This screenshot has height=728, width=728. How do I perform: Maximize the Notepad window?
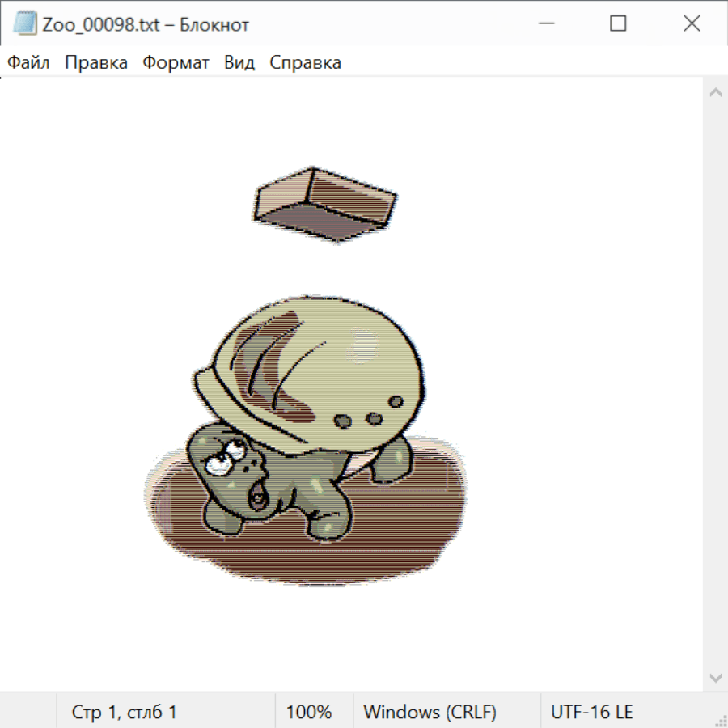pyautogui.click(x=618, y=24)
